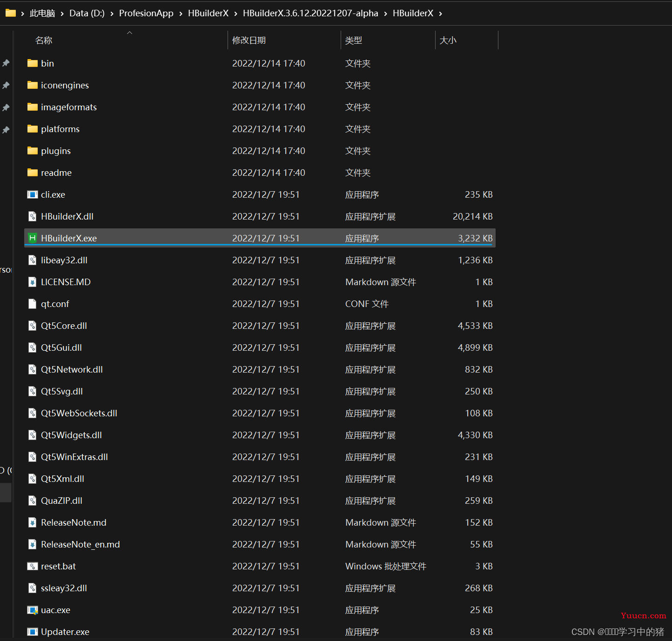Screen dimensions: 672x641
Task: Click the 4,899 KB size value
Action: click(x=475, y=347)
